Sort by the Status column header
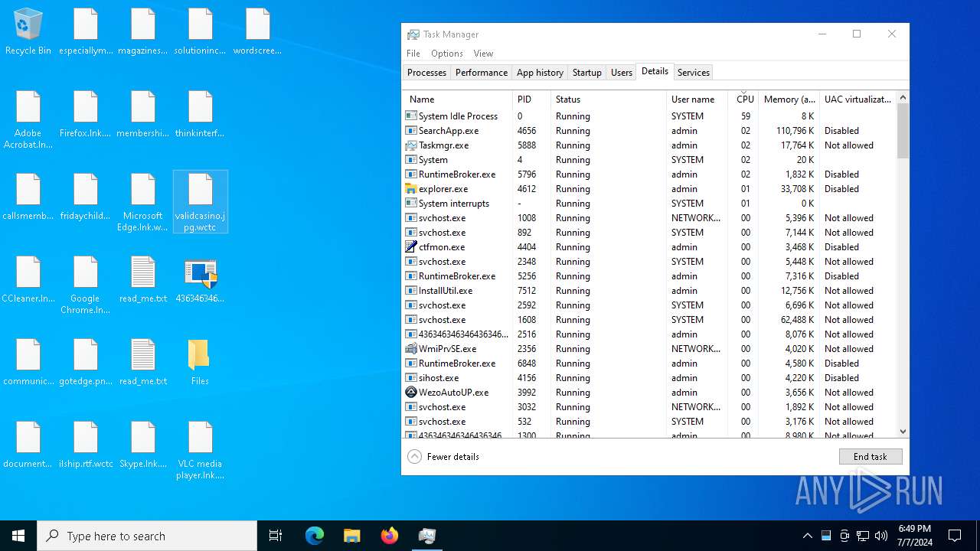This screenshot has width=980, height=551. [x=609, y=99]
